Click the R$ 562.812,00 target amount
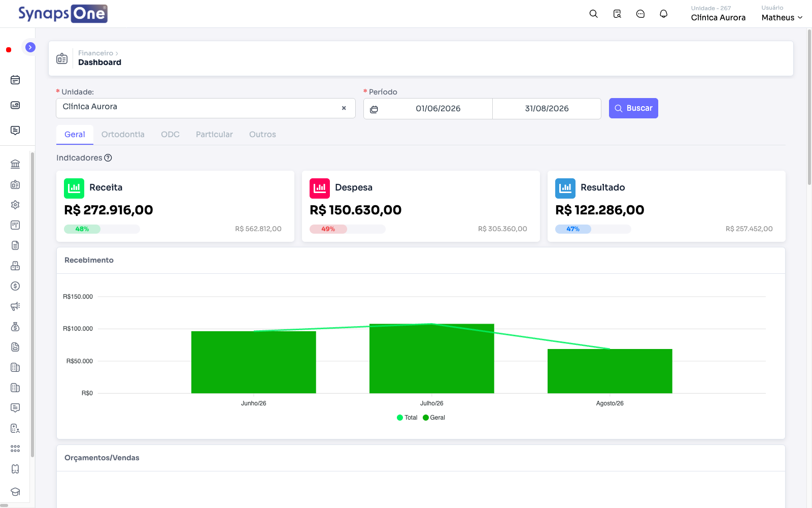The width and height of the screenshot is (812, 508). pyautogui.click(x=258, y=229)
